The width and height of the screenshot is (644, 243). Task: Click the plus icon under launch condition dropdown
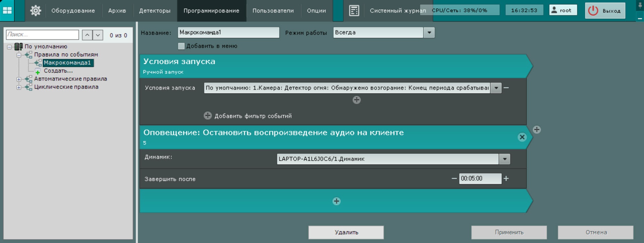tap(357, 100)
